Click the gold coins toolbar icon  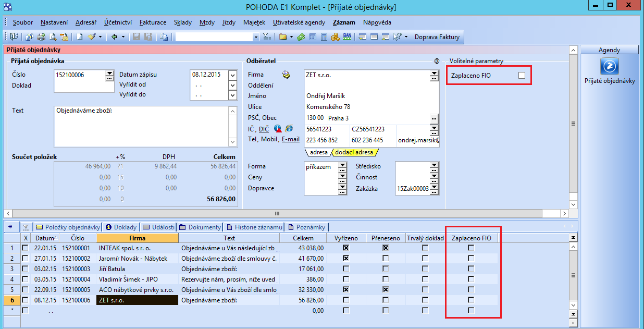tap(335, 37)
